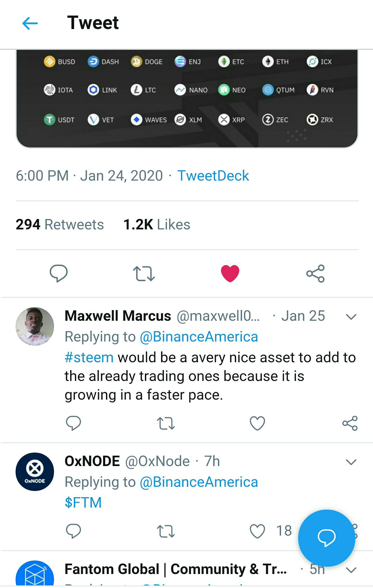
Task: Like the OxNODE $FTM reply
Action: point(257,531)
